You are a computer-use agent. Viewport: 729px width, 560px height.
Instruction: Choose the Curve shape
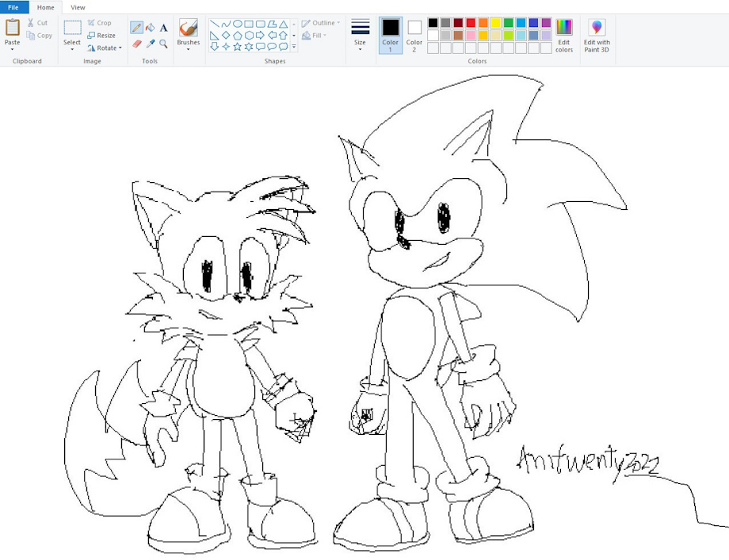(226, 24)
